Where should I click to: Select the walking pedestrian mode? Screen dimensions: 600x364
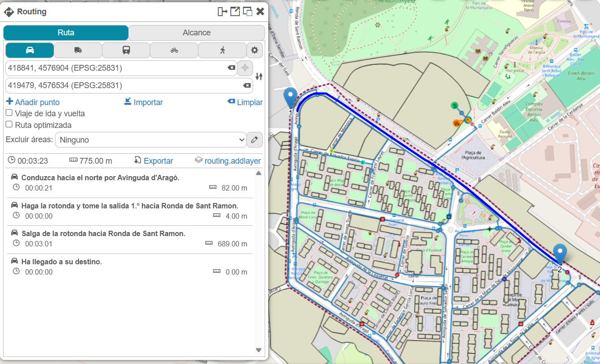(222, 50)
